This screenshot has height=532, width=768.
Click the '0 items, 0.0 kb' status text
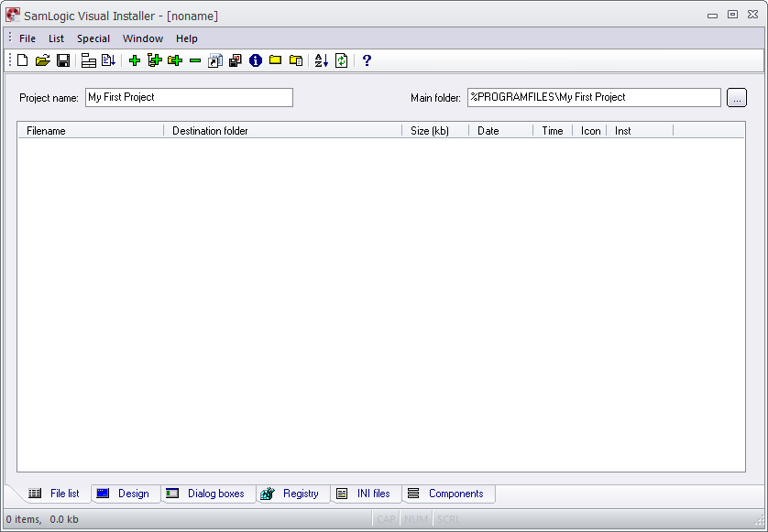pos(42,519)
